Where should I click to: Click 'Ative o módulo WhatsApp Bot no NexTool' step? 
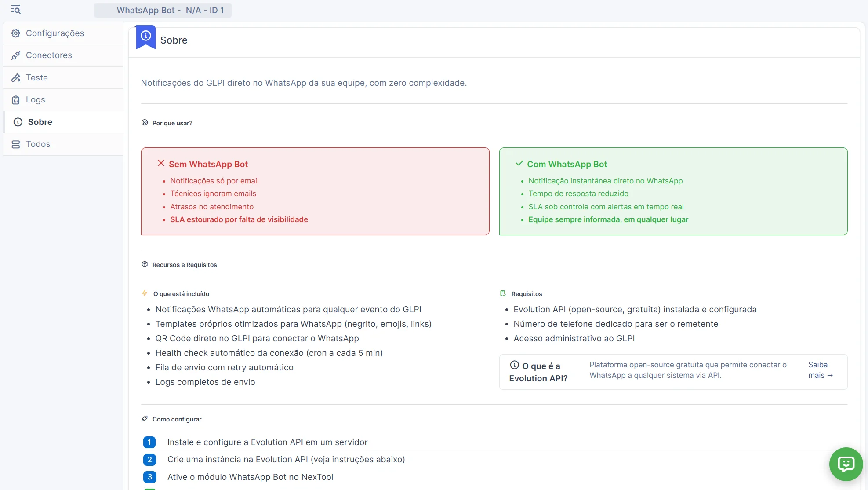pyautogui.click(x=250, y=477)
